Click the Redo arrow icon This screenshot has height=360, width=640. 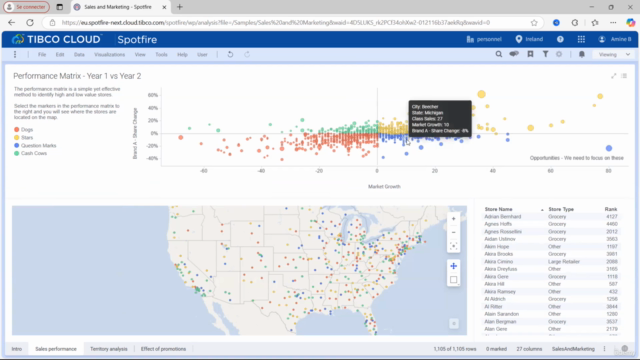point(247,54)
